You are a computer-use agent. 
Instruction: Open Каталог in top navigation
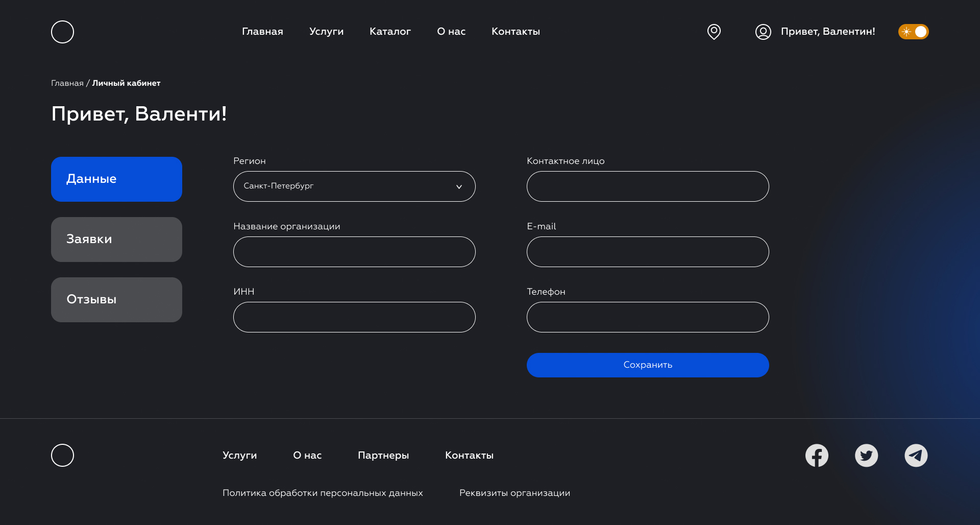[390, 32]
